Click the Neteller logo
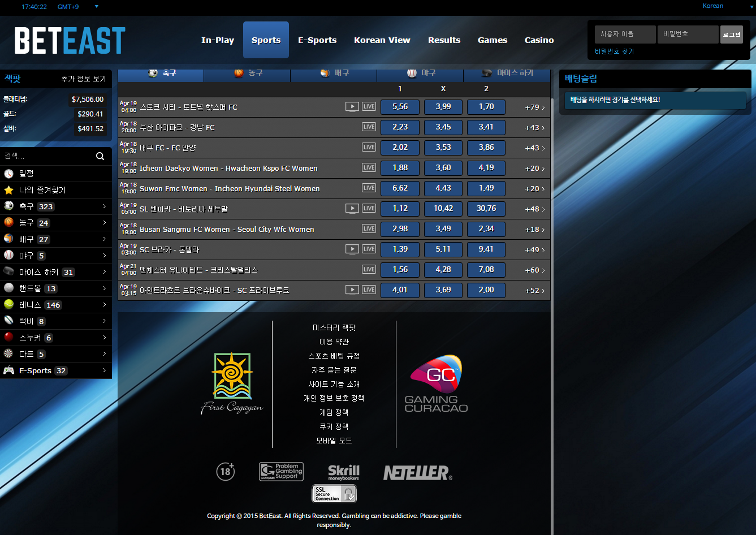The image size is (756, 535). (418, 473)
